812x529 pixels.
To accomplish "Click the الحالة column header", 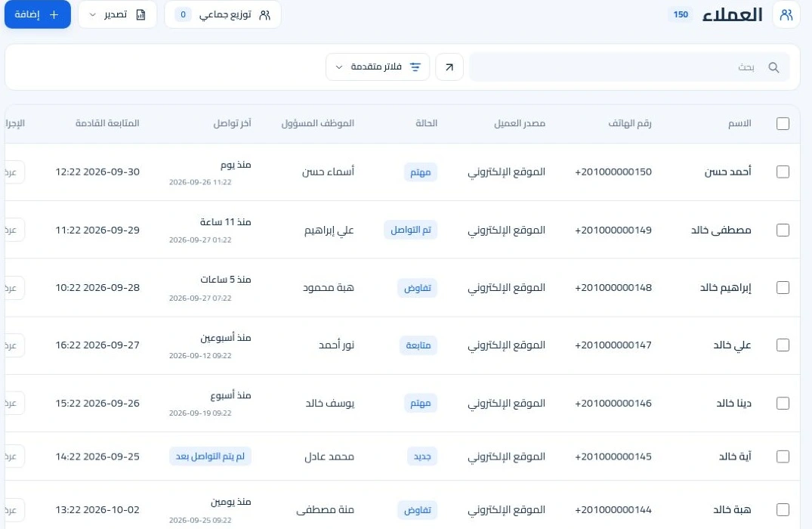I will 426,123.
